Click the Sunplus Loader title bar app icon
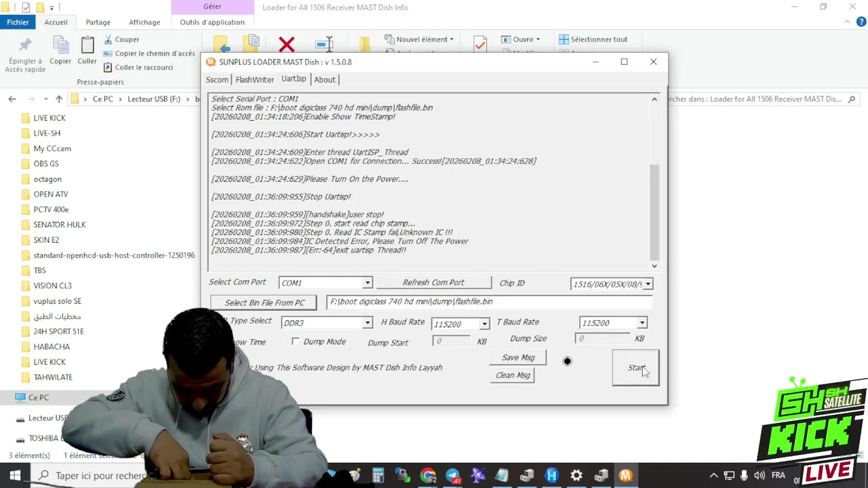The width and height of the screenshot is (868, 488). pyautogui.click(x=211, y=62)
